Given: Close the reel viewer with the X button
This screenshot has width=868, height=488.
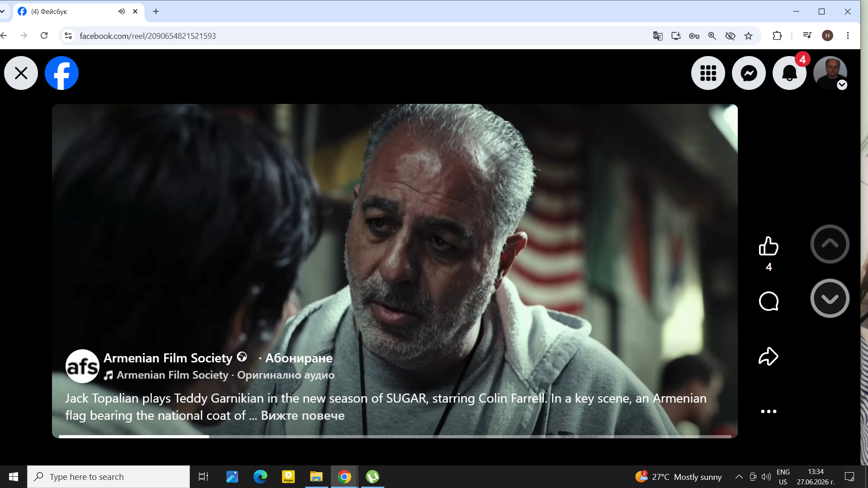Looking at the screenshot, I should [x=21, y=73].
